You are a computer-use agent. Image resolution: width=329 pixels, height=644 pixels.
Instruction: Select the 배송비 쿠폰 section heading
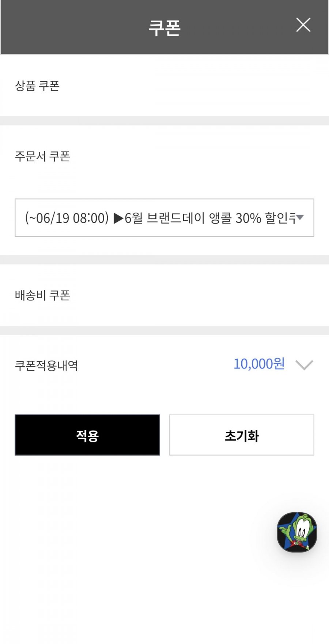click(42, 295)
